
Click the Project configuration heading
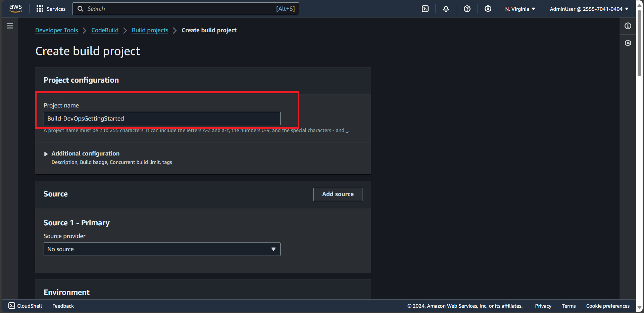81,80
